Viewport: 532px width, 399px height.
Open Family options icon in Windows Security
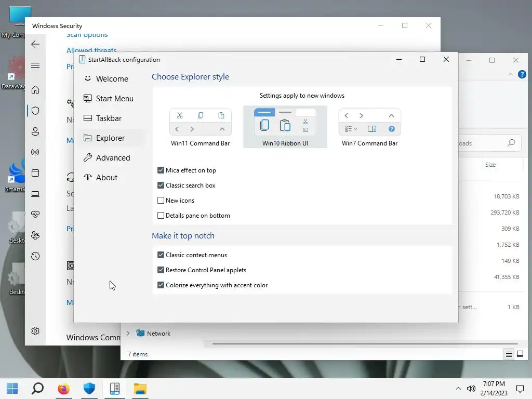(35, 235)
